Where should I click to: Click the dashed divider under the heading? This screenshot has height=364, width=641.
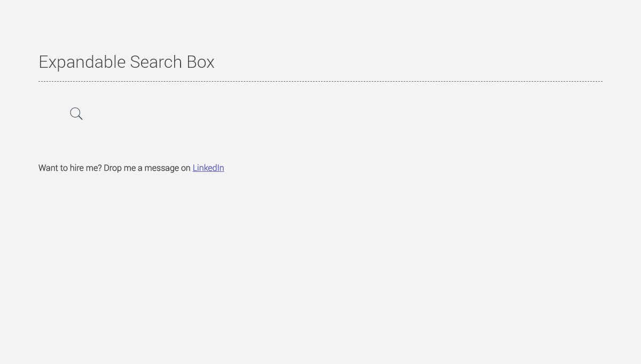(x=320, y=82)
